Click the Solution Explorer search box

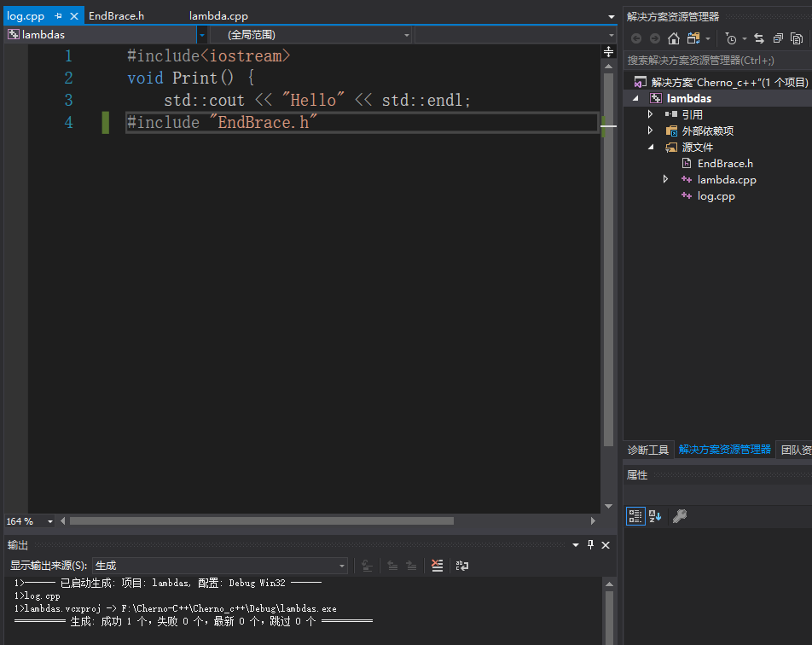click(x=716, y=61)
